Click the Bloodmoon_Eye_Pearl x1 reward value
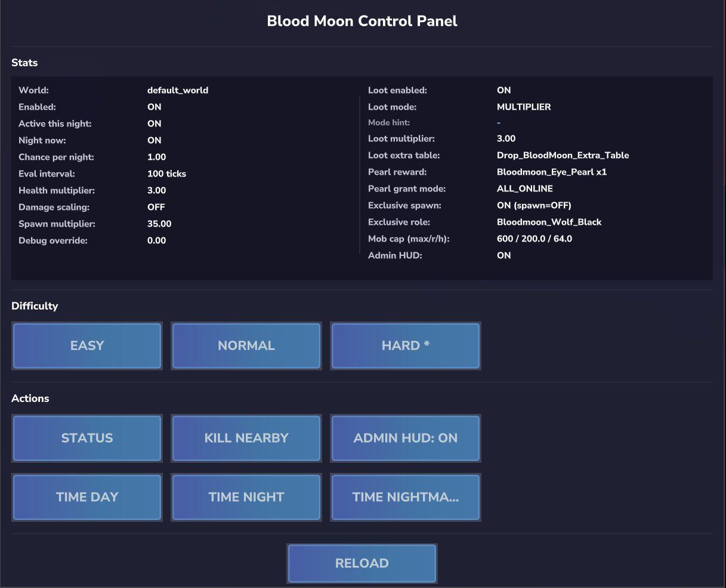Viewport: 726px width, 588px height. pos(552,172)
